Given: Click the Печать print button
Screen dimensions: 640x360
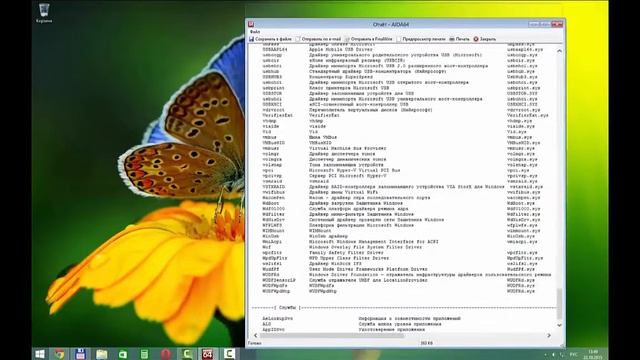Looking at the screenshot, I should pos(459,39).
